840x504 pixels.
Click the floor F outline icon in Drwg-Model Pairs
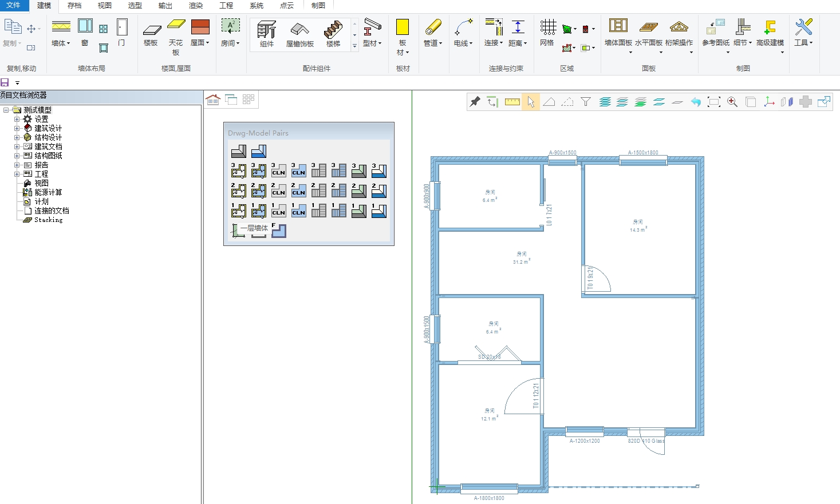tap(278, 230)
